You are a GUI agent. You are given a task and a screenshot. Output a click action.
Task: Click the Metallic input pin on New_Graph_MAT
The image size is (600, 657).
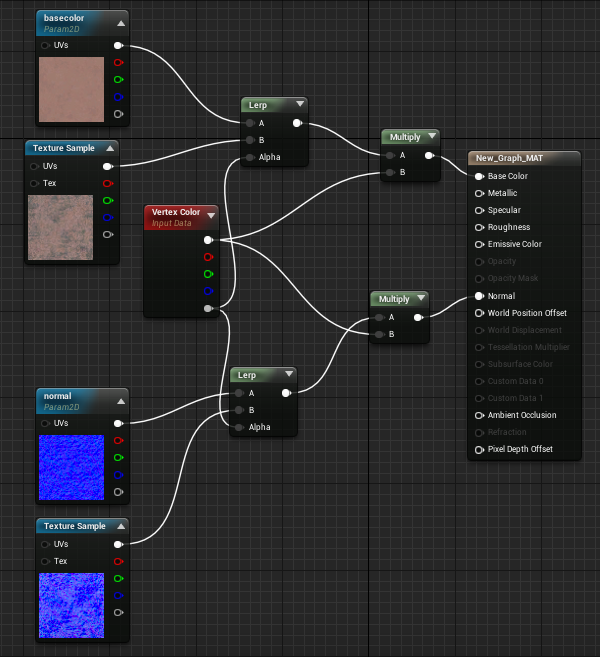click(480, 193)
